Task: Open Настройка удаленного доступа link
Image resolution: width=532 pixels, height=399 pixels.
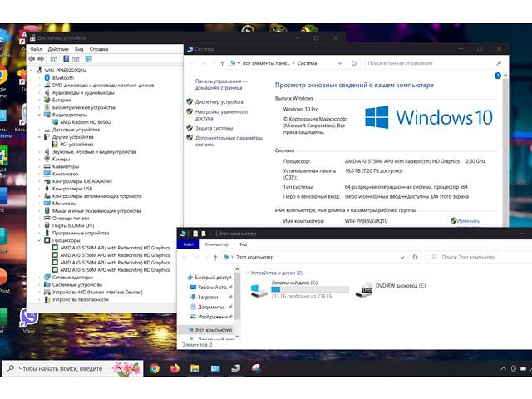Action: tap(221, 115)
